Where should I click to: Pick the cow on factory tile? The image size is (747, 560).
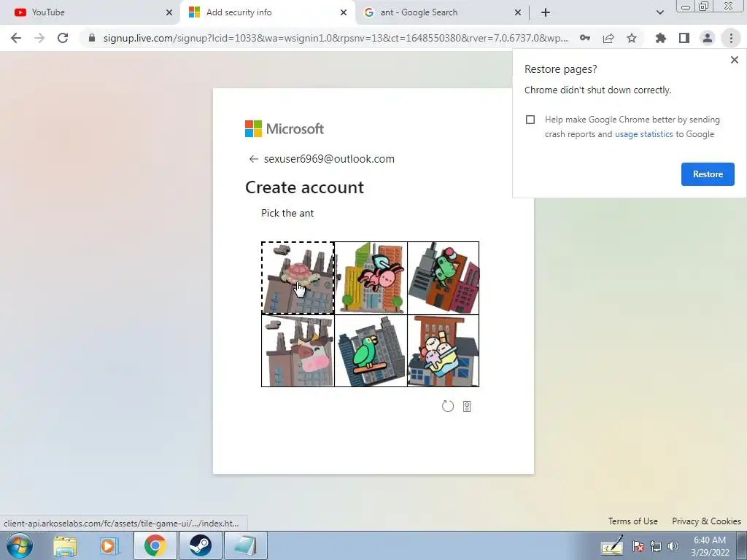tap(298, 351)
